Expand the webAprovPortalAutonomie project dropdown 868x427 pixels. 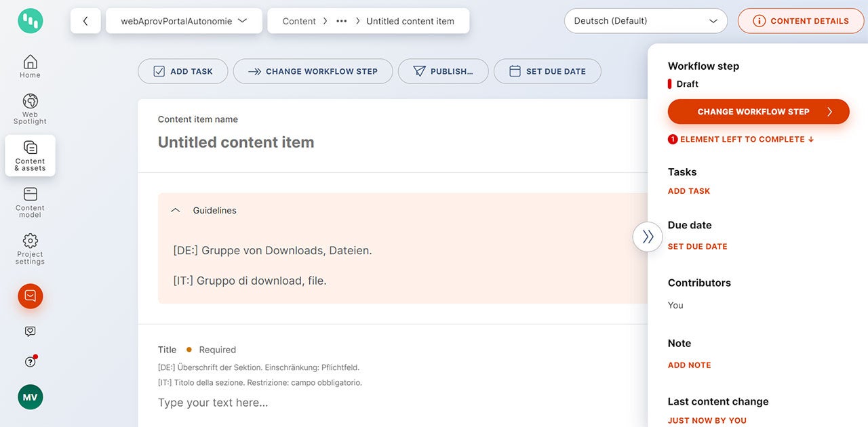pyautogui.click(x=183, y=21)
